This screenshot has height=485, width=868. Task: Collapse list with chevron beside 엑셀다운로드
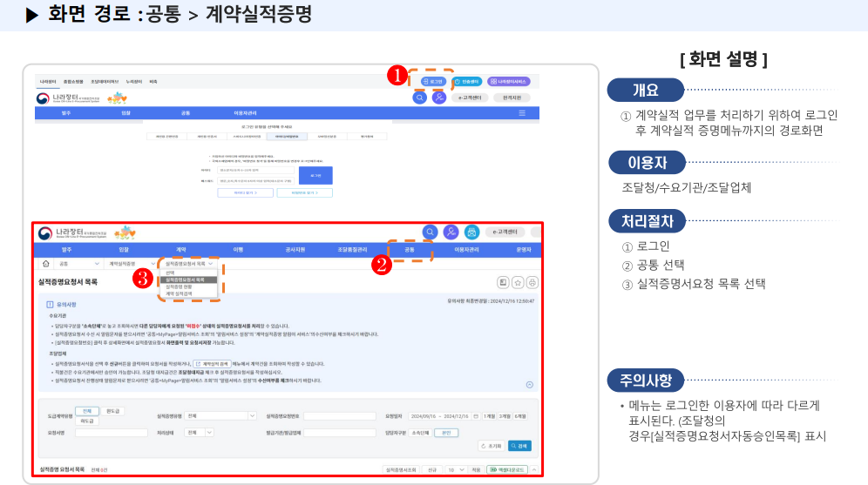point(534,469)
